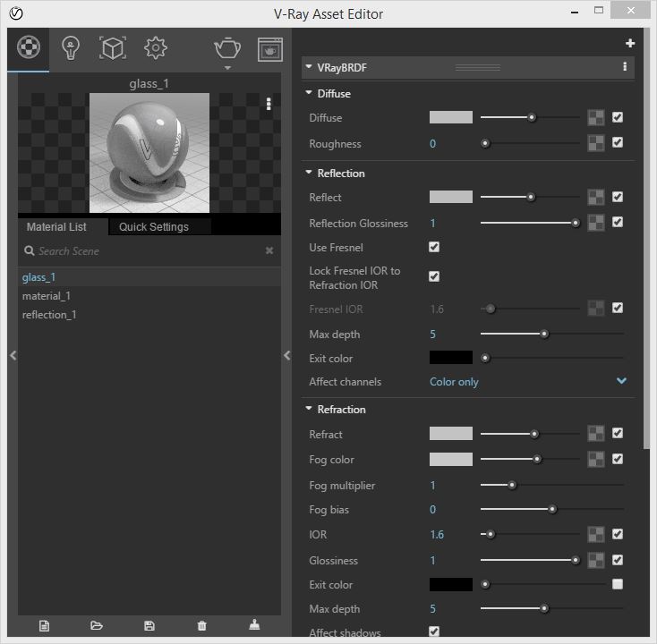Open the Reflect texture map slot
This screenshot has width=657, height=644.
(x=596, y=197)
